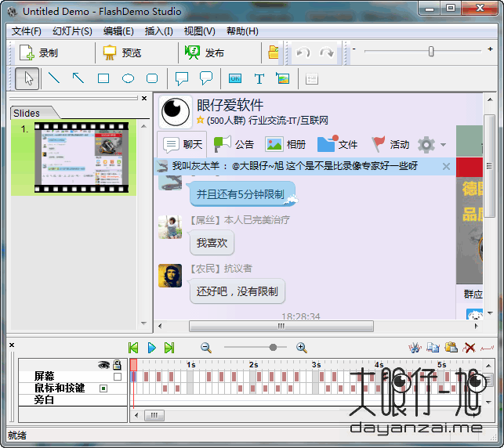Undo the last action
504x448 pixels.
click(303, 52)
